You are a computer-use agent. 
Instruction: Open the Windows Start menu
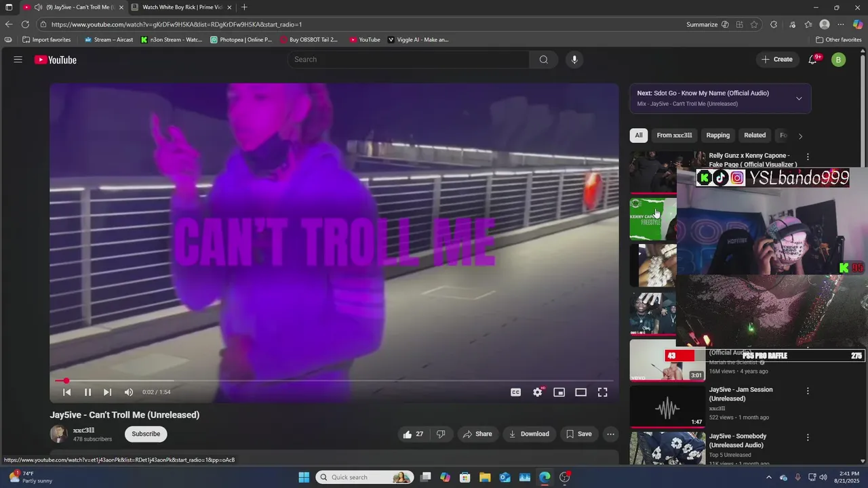304,477
